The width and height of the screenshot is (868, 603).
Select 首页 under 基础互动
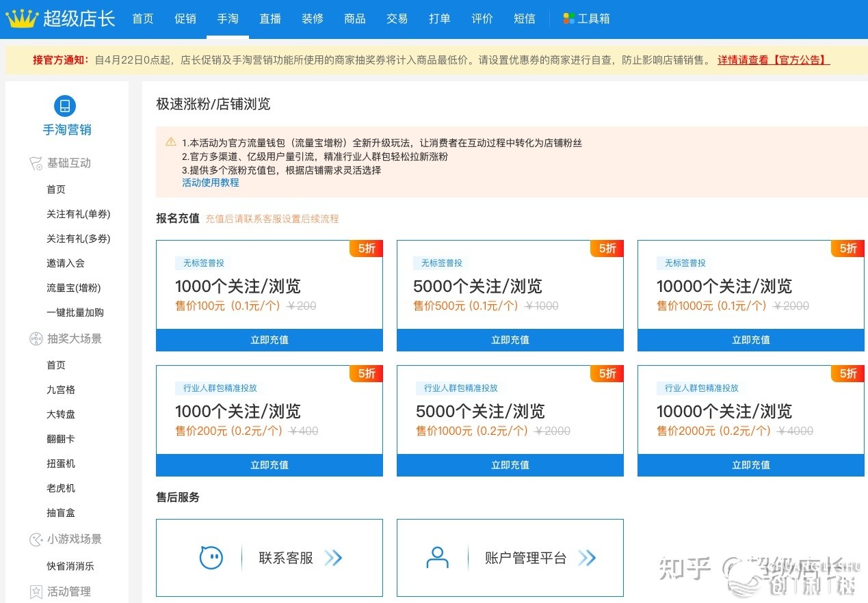(56, 189)
